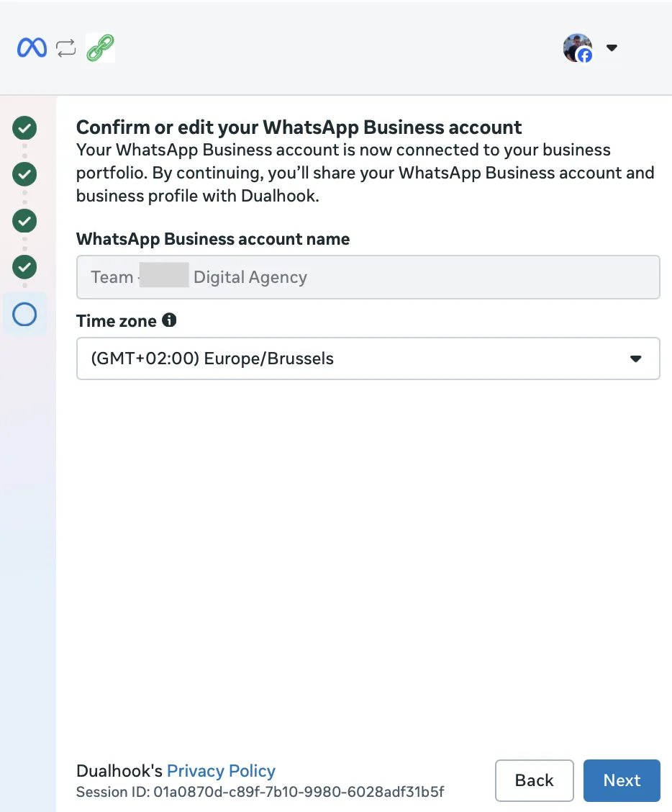This screenshot has height=812, width=672.
Task: Expand the account dropdown arrow beside avatar
Action: [x=612, y=48]
